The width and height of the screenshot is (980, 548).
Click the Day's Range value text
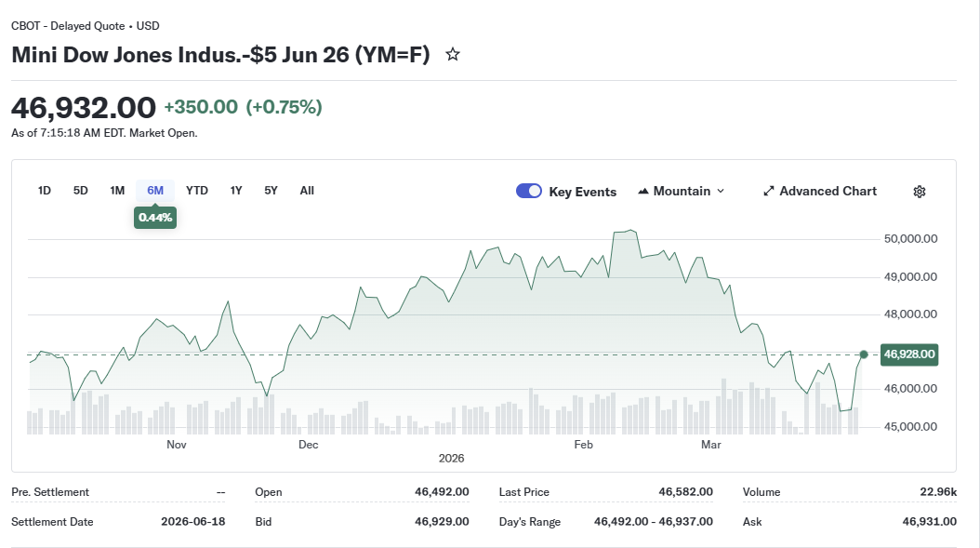click(x=651, y=521)
